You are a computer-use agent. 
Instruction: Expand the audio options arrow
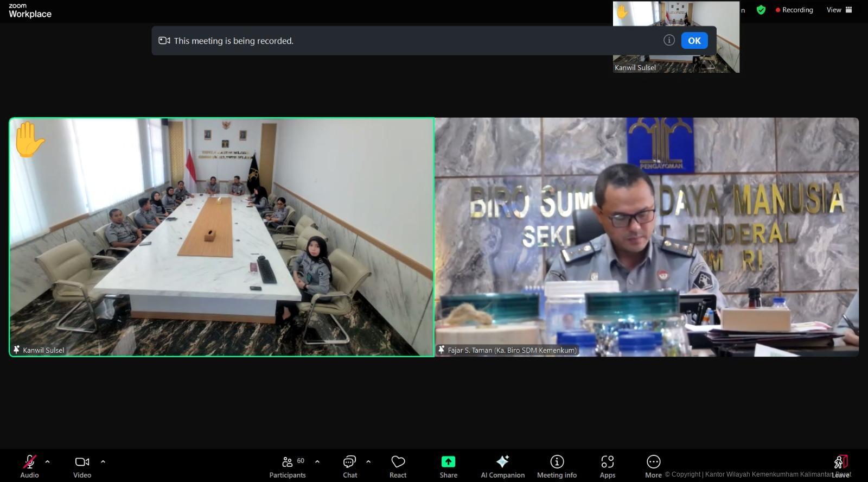point(48,462)
